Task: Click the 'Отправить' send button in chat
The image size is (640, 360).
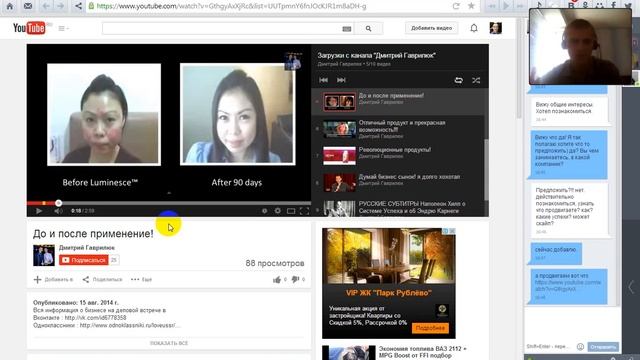Action: (603, 347)
